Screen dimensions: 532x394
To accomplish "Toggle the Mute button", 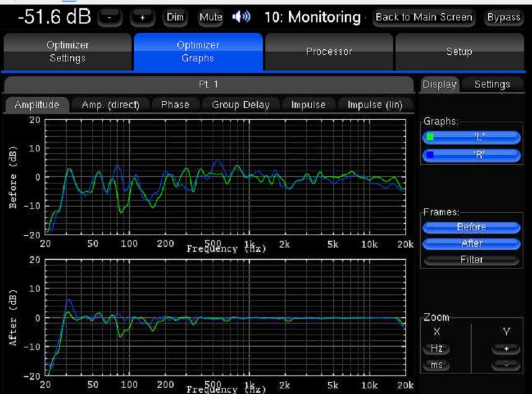I will pos(211,17).
